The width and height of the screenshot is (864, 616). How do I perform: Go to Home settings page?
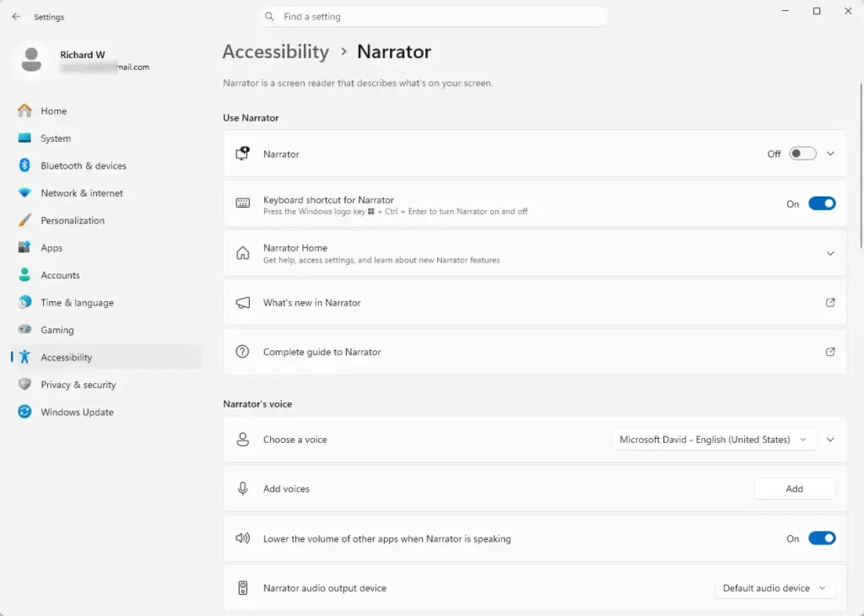53,111
